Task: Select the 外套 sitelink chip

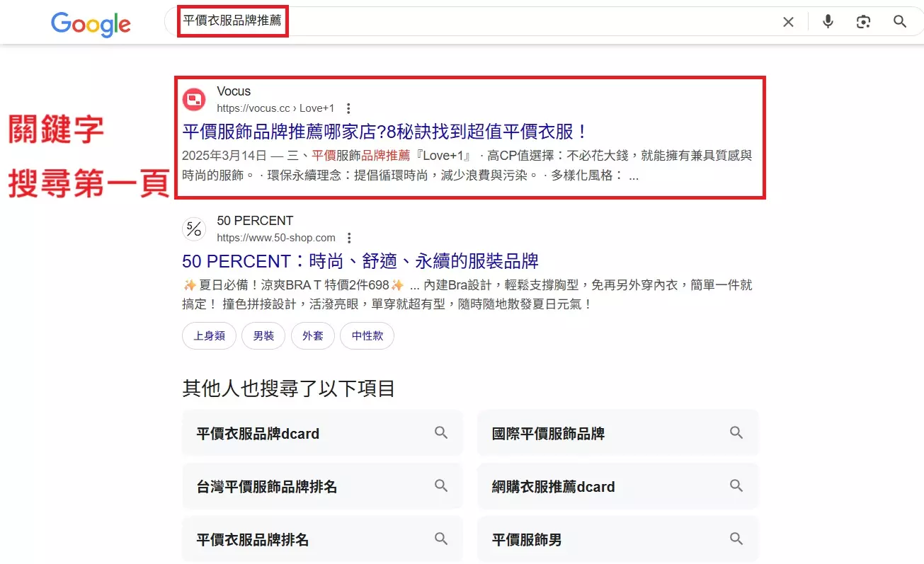Action: [312, 336]
